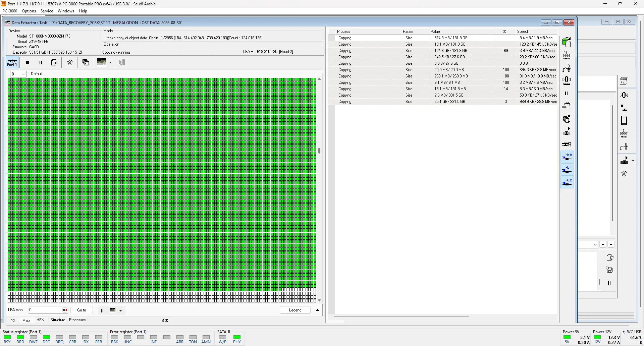Screen dimensions: 644x346
Task: Open the hammer and wrench settings icon
Action: (x=70, y=63)
